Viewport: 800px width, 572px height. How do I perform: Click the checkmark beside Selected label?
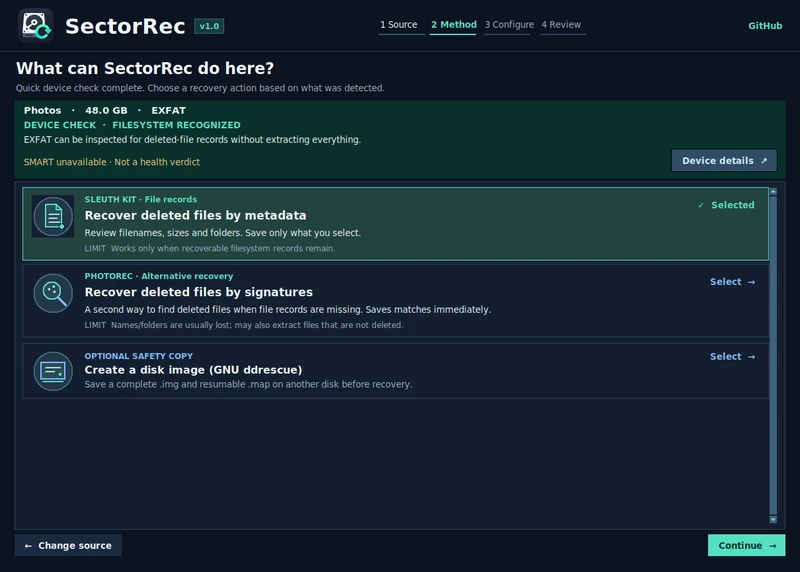tap(701, 205)
